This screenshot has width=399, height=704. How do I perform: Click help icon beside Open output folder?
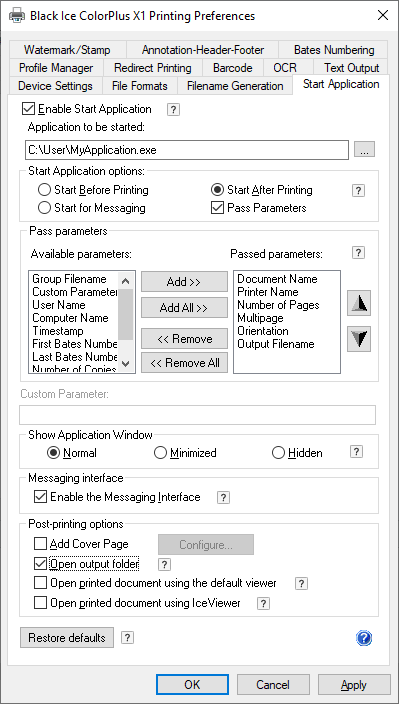pyautogui.click(x=165, y=564)
